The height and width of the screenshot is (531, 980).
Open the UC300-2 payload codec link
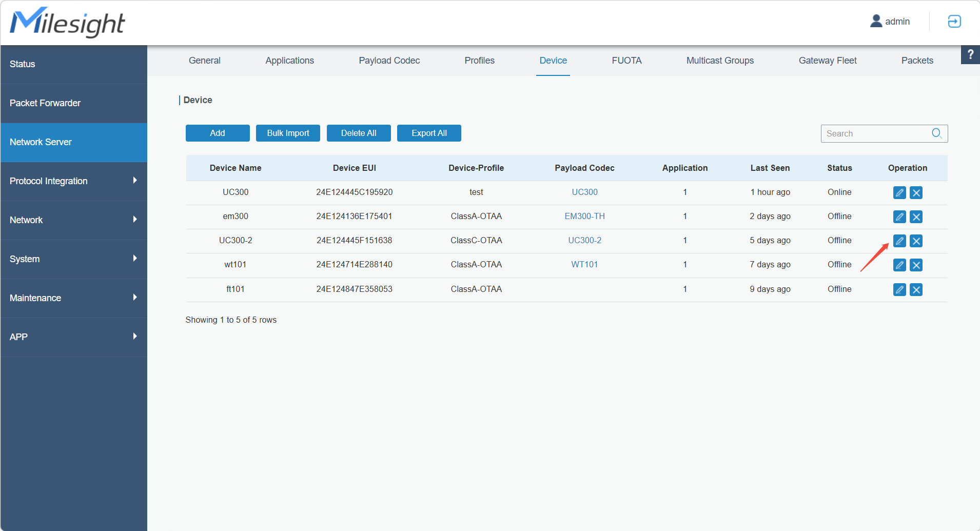click(x=584, y=240)
